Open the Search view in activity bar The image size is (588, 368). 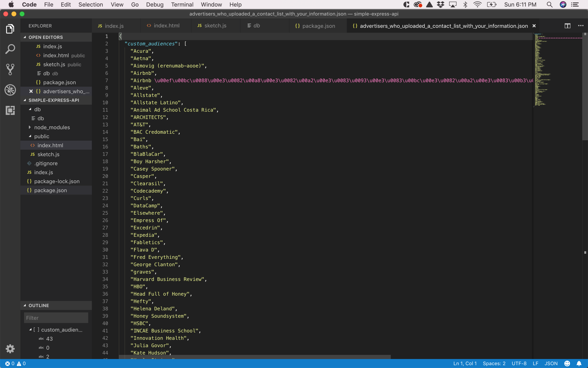pyautogui.click(x=10, y=49)
